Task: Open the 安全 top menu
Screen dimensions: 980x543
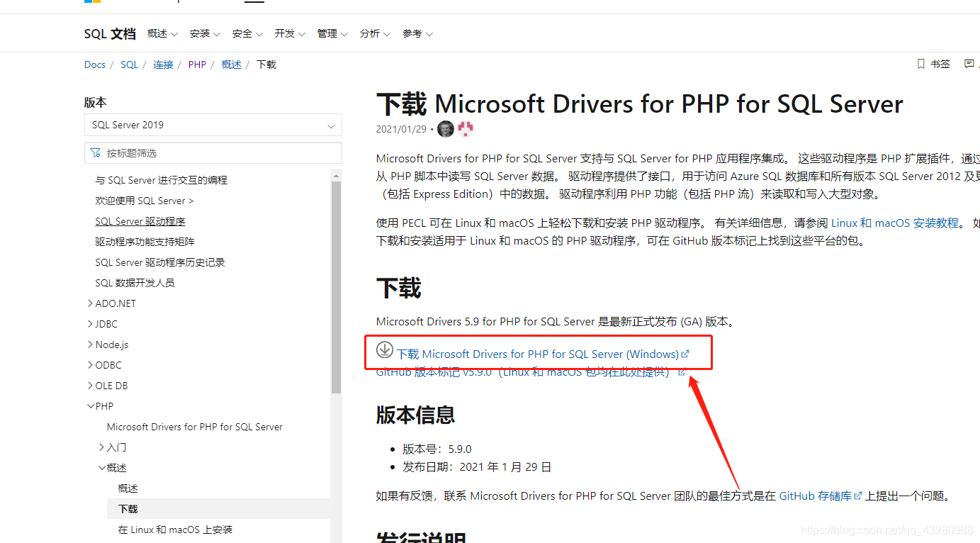Action: (x=247, y=33)
